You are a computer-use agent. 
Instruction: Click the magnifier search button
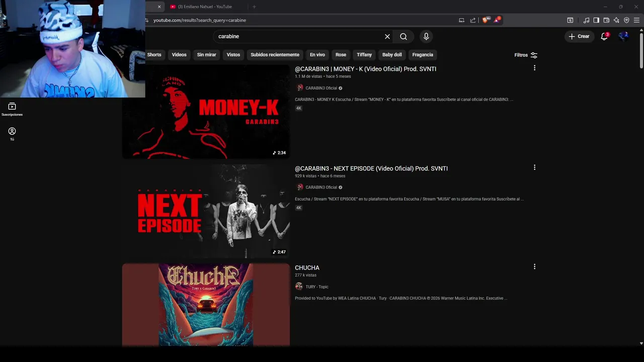coord(404,36)
